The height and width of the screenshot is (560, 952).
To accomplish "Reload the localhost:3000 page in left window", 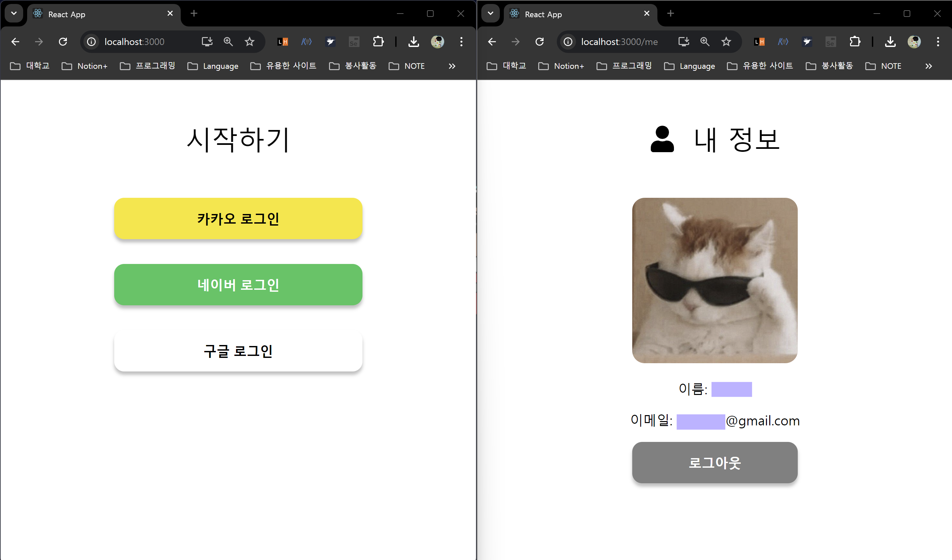I will [x=63, y=42].
